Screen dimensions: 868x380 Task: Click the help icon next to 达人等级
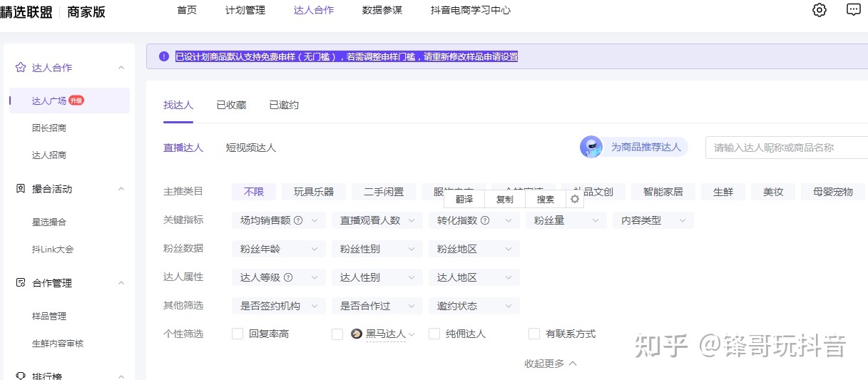(288, 277)
